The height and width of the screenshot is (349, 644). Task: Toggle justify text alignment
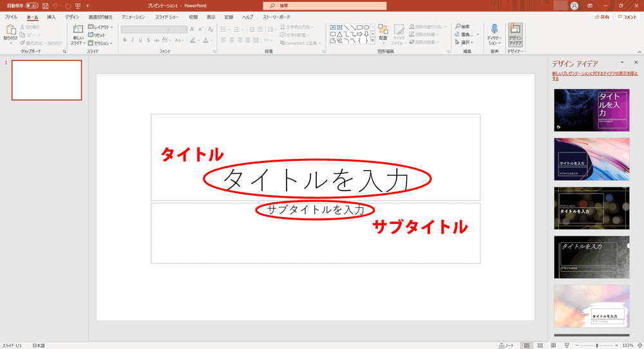pyautogui.click(x=248, y=40)
